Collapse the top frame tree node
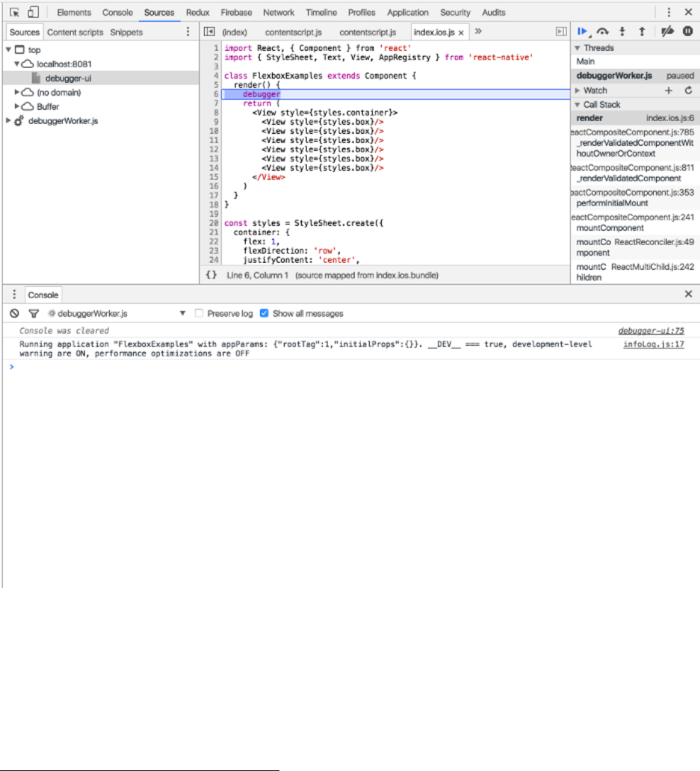700x771 pixels. click(8, 49)
